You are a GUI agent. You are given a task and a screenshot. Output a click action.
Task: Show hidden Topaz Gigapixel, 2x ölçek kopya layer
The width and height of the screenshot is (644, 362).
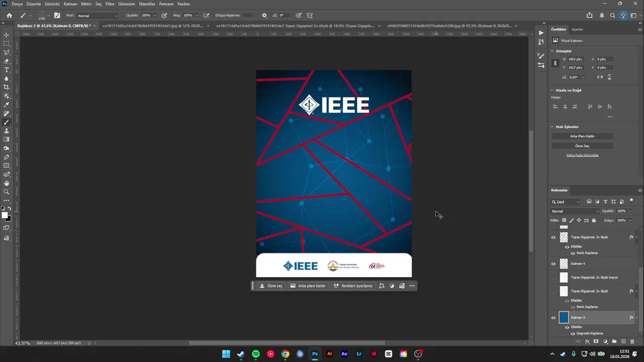pyautogui.click(x=553, y=278)
